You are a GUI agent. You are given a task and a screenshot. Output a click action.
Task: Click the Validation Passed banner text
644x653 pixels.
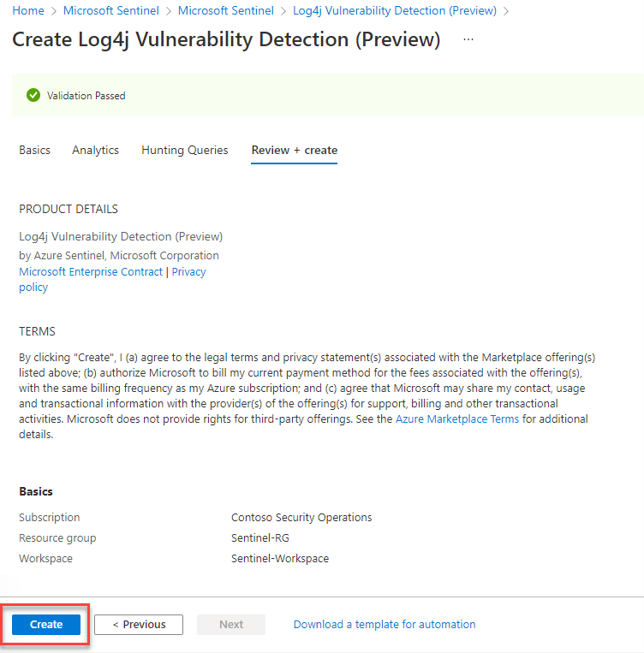point(86,96)
